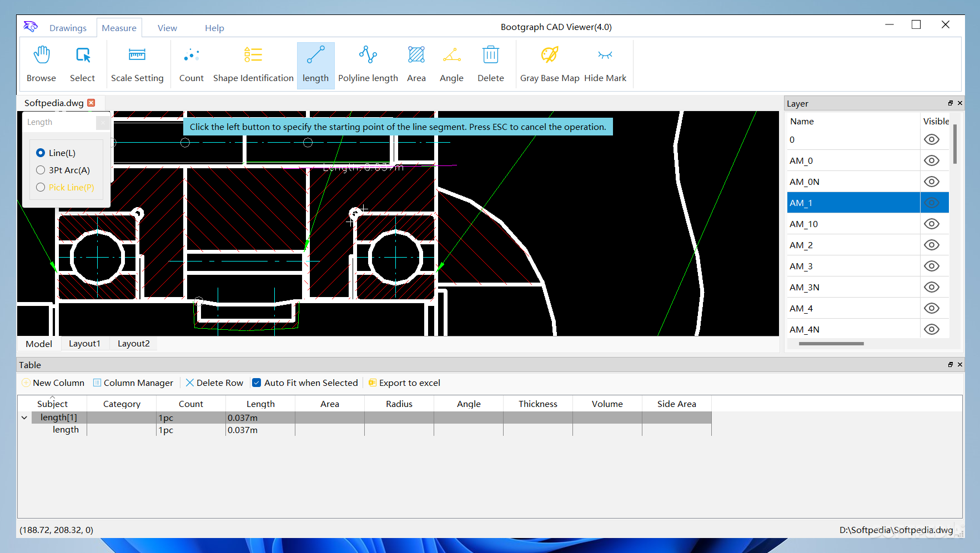Activate the length measuring tool

[x=315, y=64]
